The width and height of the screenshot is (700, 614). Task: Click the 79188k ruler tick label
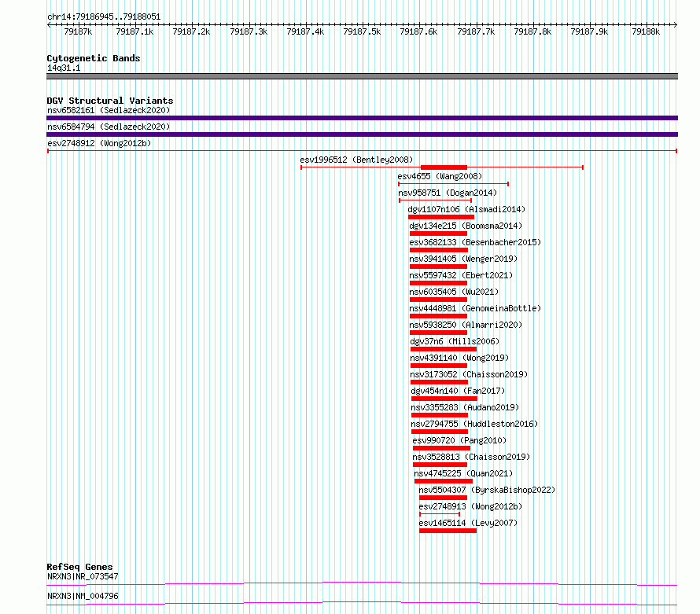[646, 31]
